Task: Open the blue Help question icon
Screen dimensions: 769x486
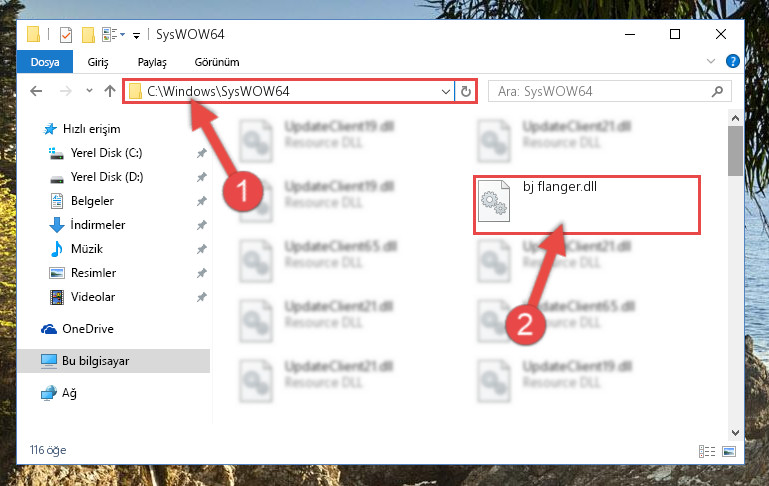Action: point(733,61)
